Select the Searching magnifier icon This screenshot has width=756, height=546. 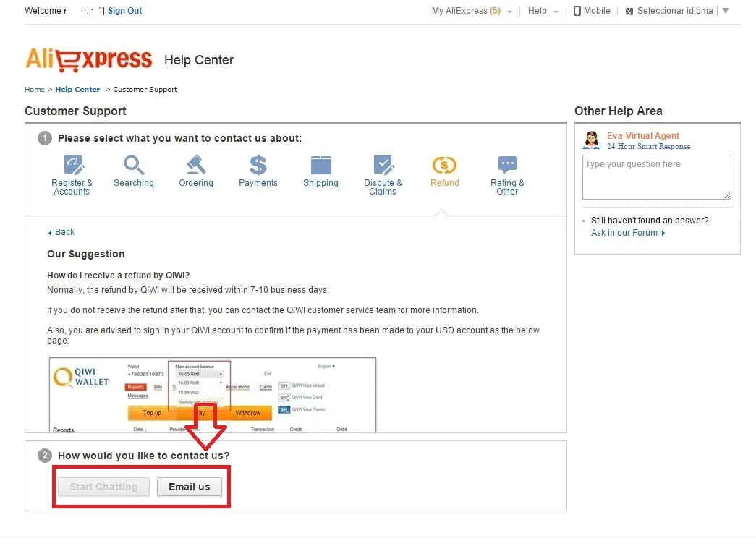tap(134, 165)
